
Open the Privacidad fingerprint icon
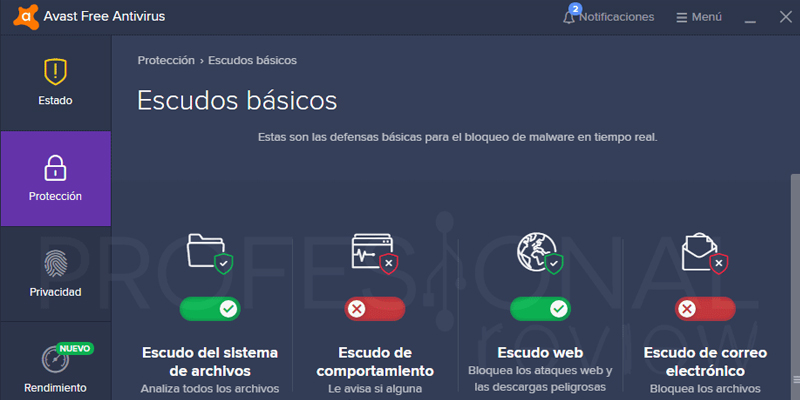point(55,264)
